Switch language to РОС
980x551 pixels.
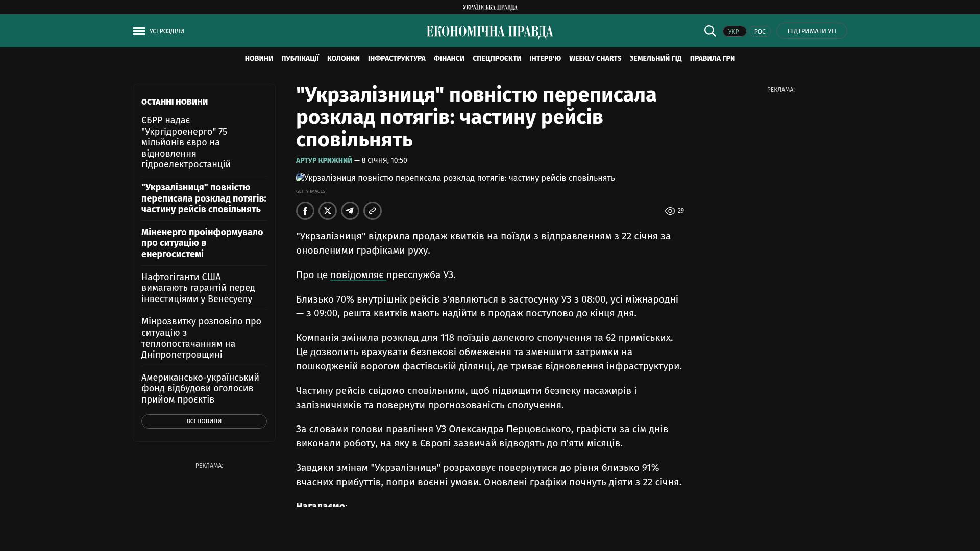pyautogui.click(x=759, y=32)
